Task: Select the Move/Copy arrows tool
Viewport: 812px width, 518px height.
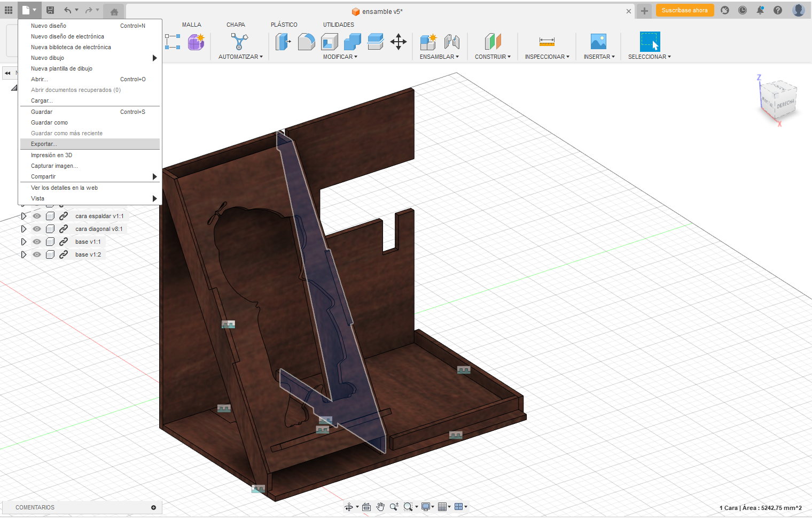Action: tap(399, 42)
